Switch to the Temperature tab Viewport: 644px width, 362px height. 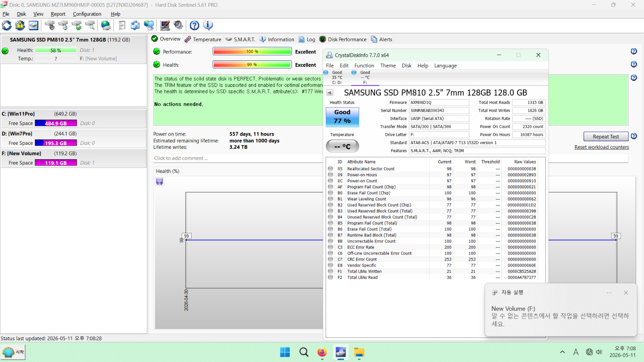click(x=203, y=39)
